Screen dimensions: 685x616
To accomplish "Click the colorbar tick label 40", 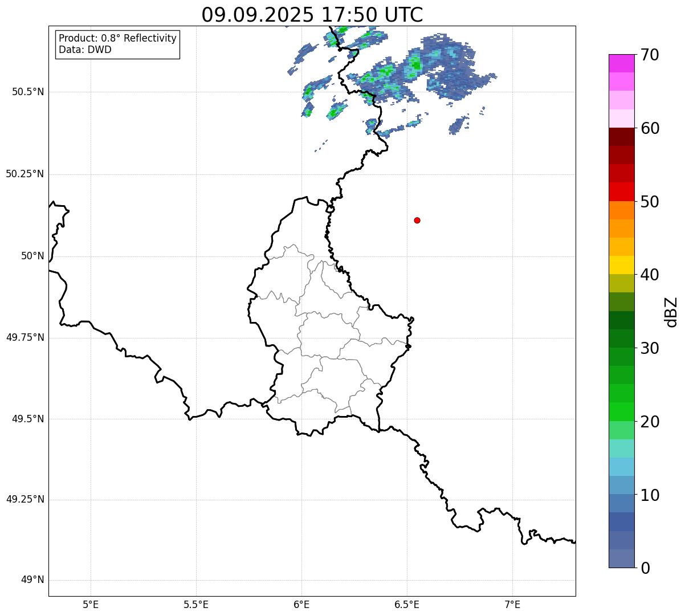I will tap(650, 275).
